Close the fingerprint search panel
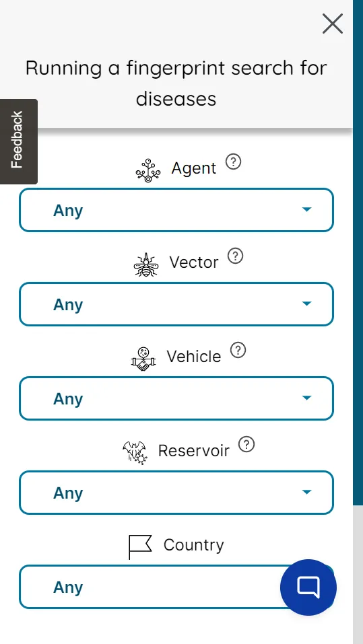Image resolution: width=363 pixels, height=644 pixels. tap(333, 24)
